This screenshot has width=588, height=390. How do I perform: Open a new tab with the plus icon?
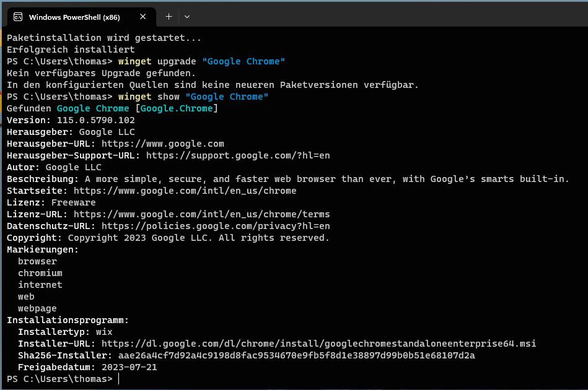(168, 17)
